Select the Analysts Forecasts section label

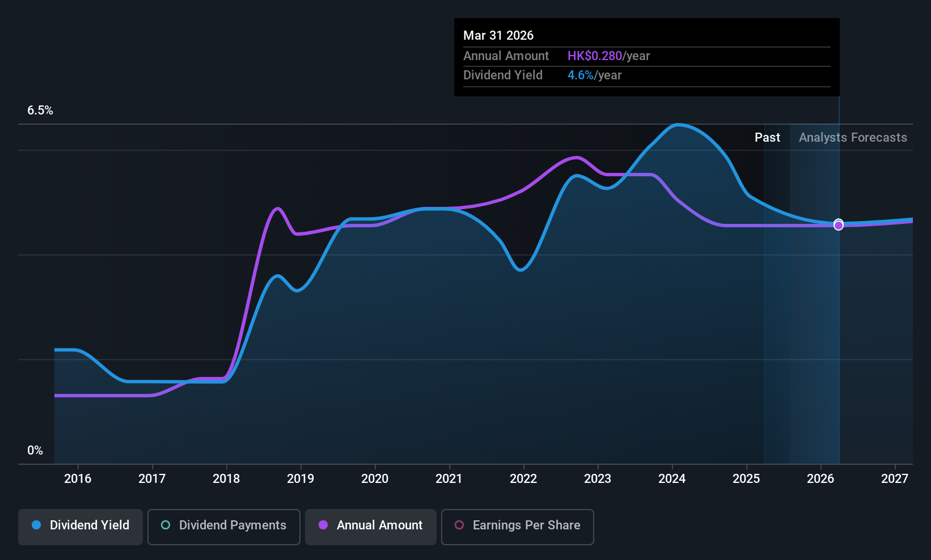[x=853, y=138]
